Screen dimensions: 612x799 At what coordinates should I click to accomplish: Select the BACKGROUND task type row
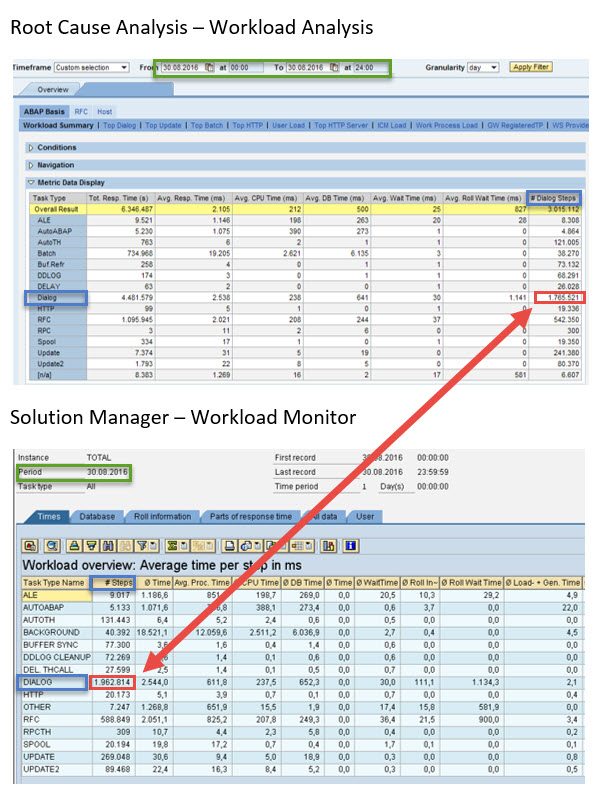(x=303, y=632)
